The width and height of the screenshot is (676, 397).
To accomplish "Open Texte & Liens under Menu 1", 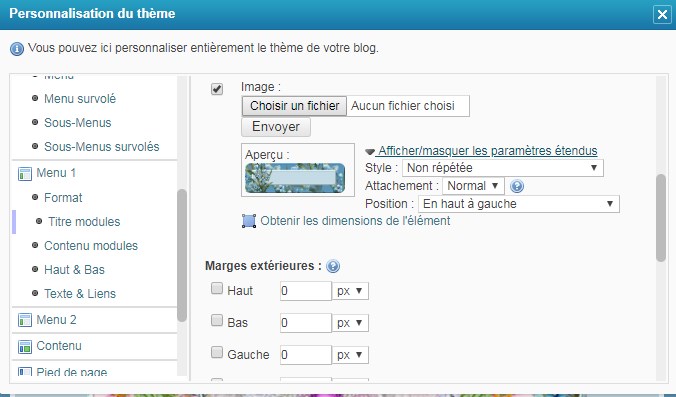I will click(x=80, y=294).
